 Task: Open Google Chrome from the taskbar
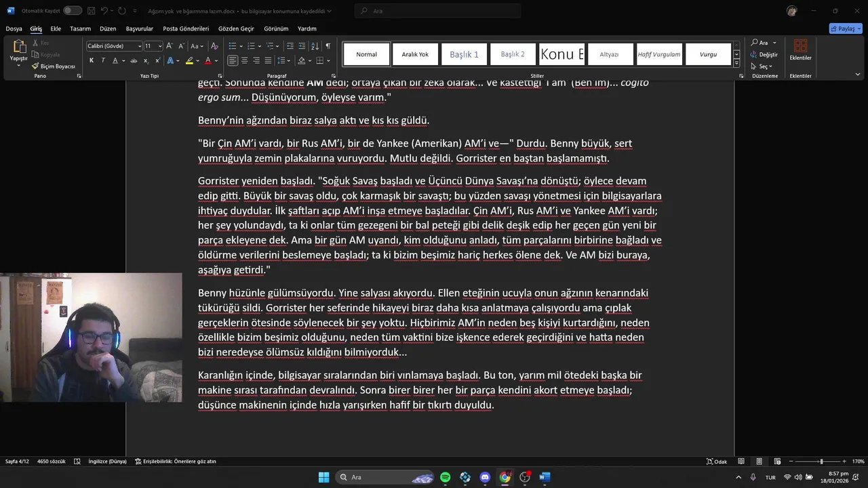[x=505, y=477]
